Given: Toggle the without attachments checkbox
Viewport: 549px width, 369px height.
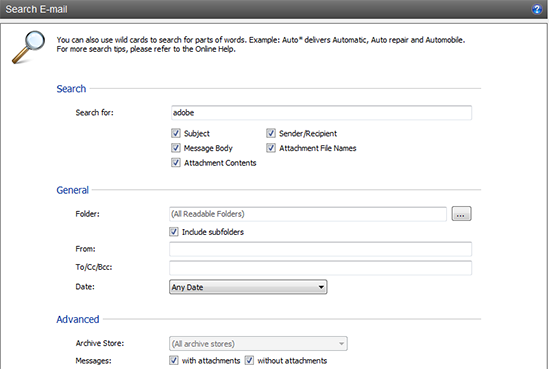Looking at the screenshot, I should [249, 360].
